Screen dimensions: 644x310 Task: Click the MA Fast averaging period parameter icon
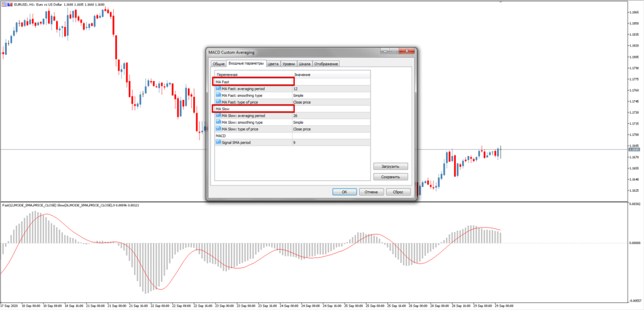(218, 89)
